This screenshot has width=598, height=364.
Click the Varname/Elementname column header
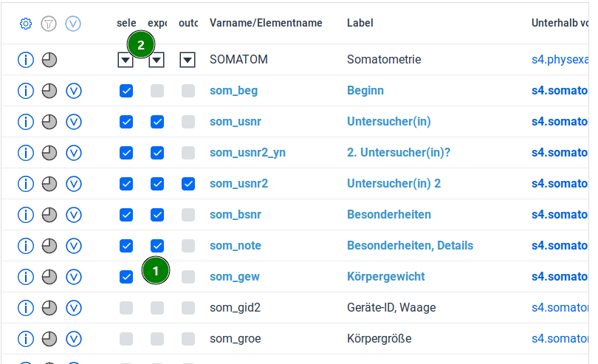266,23
